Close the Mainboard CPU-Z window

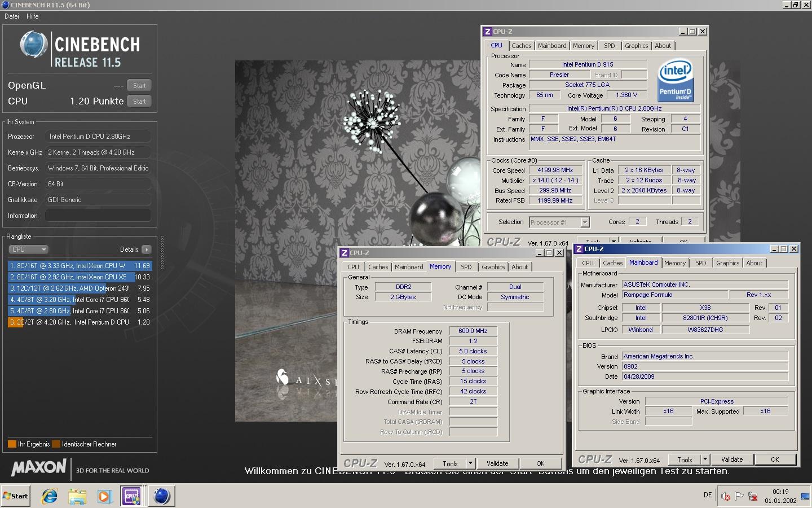[x=794, y=249]
